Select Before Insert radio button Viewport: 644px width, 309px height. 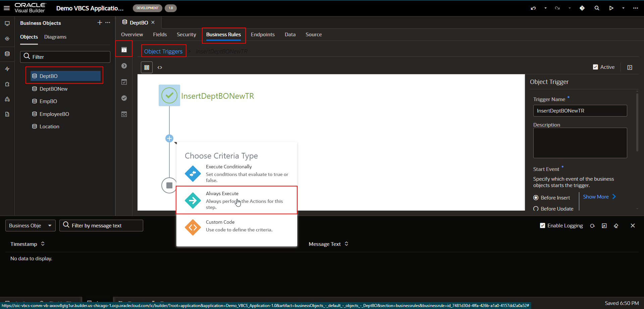[536, 198]
